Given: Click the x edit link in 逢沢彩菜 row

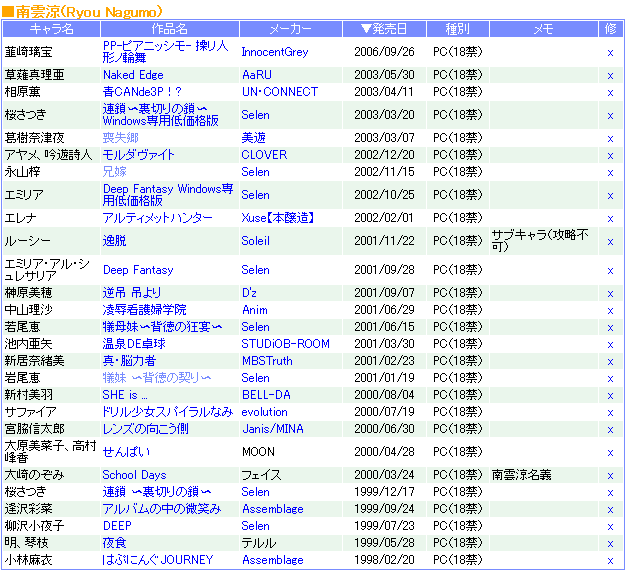Looking at the screenshot, I should tap(611, 510).
